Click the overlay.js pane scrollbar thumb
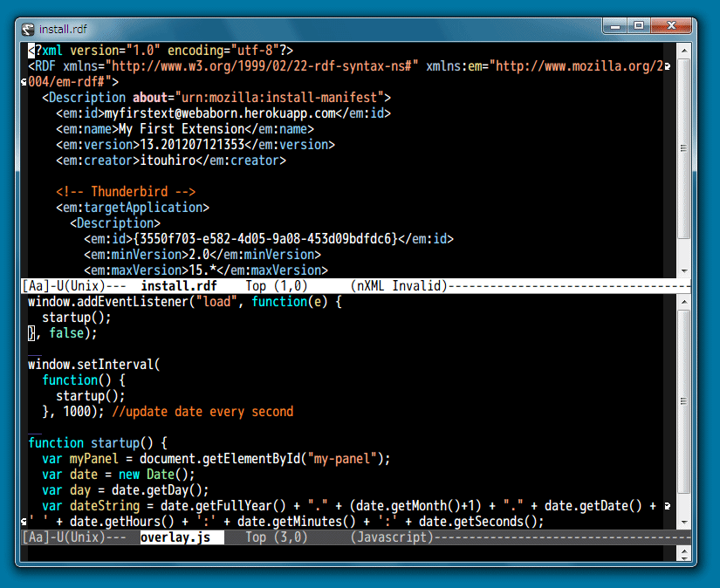 [684, 401]
